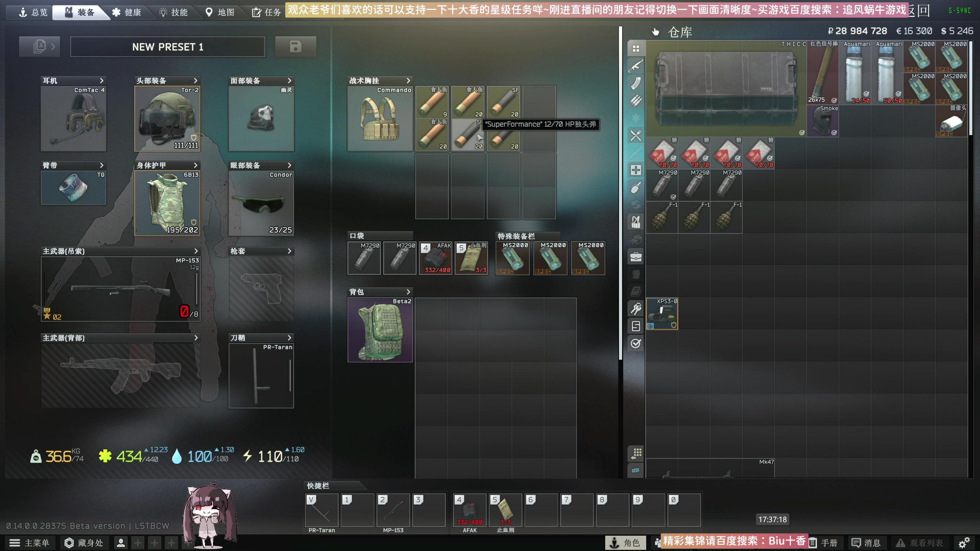
Task: Expand the 头部装备 headwear slot arrow
Action: coord(196,81)
